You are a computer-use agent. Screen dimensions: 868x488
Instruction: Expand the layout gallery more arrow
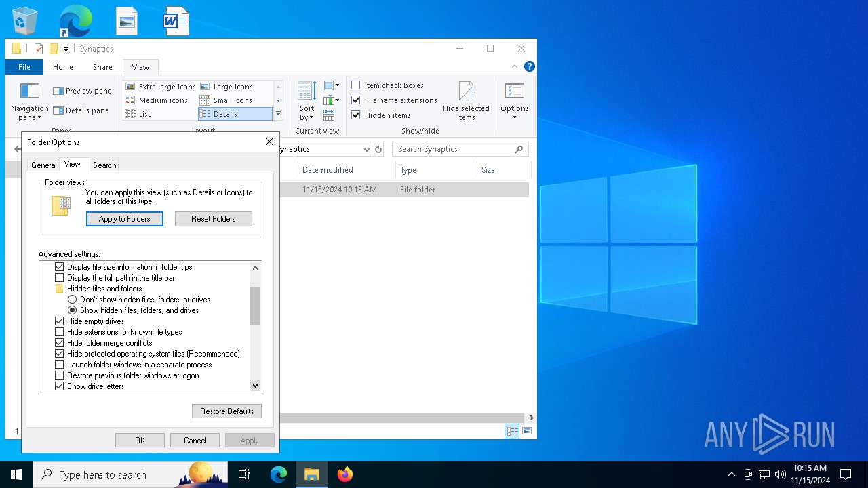(x=278, y=114)
